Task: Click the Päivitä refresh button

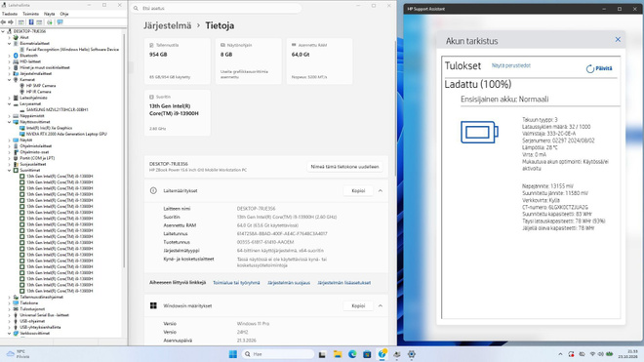Action: point(599,68)
